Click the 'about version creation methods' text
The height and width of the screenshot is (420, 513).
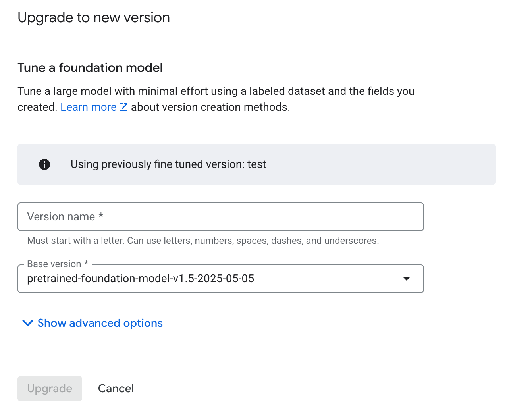(210, 107)
